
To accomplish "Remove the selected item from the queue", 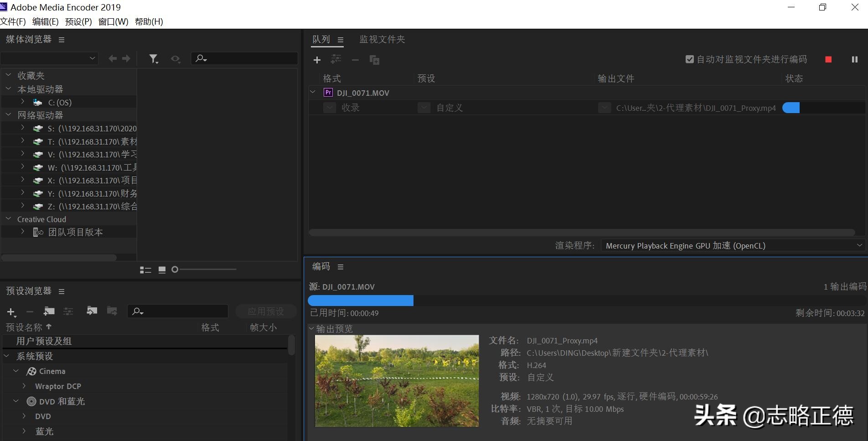I will click(355, 60).
